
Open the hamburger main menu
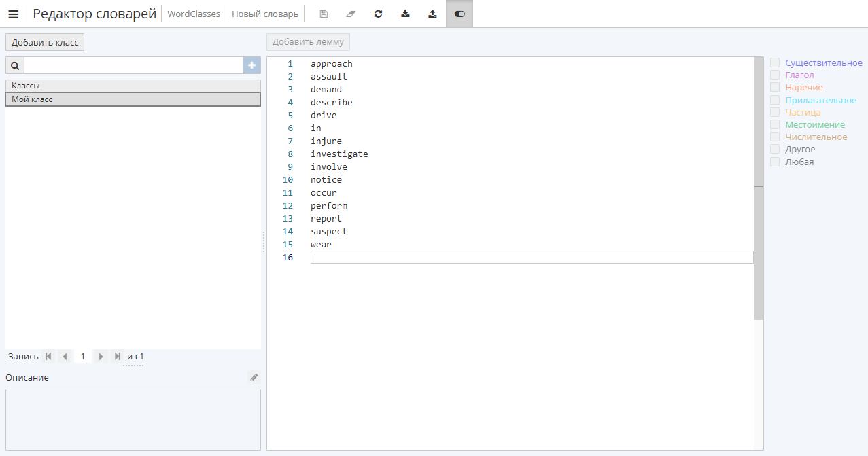coord(14,14)
